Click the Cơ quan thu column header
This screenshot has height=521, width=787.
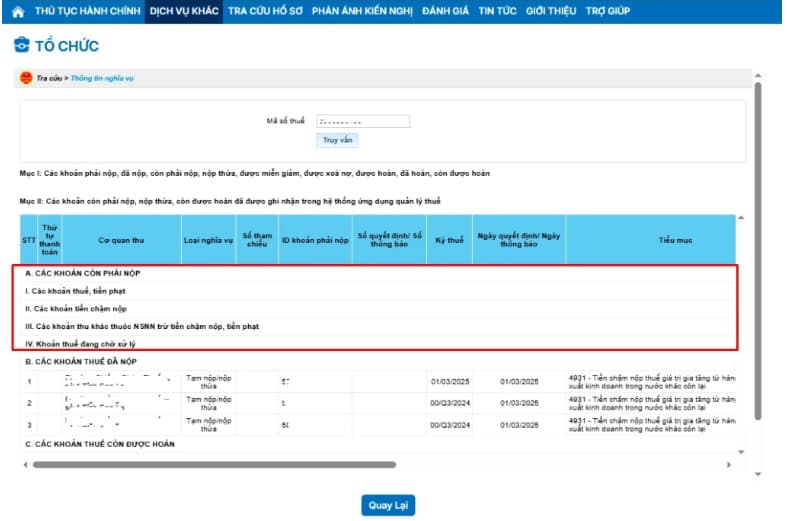[x=121, y=240]
